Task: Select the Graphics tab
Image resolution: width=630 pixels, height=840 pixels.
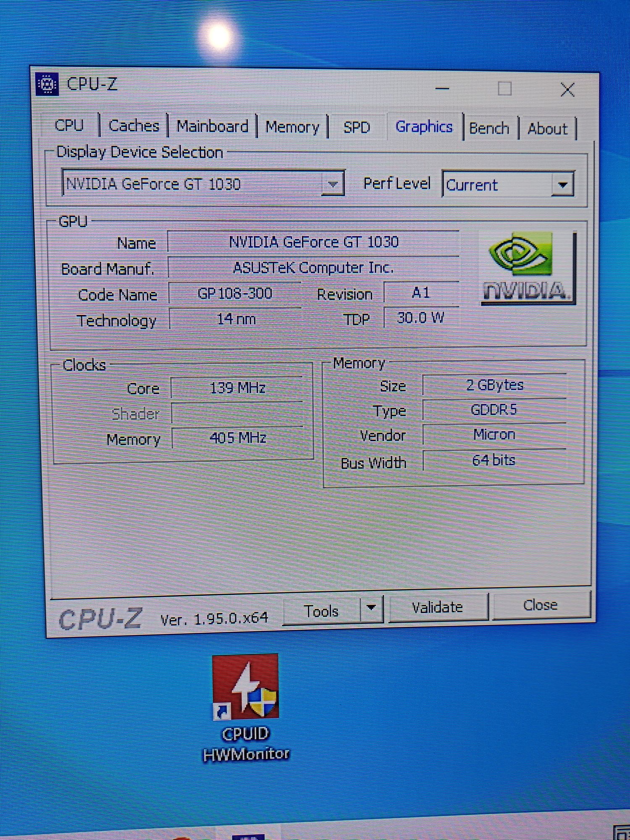Action: 424,126
